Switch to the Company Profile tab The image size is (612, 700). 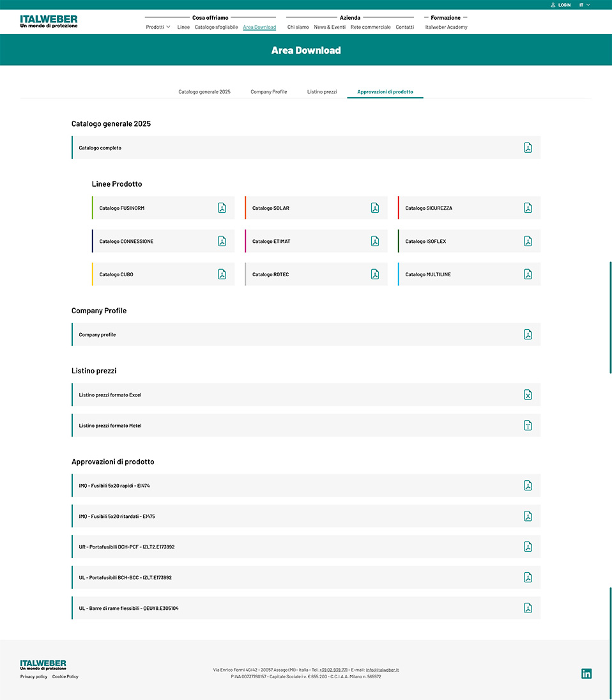[268, 91]
